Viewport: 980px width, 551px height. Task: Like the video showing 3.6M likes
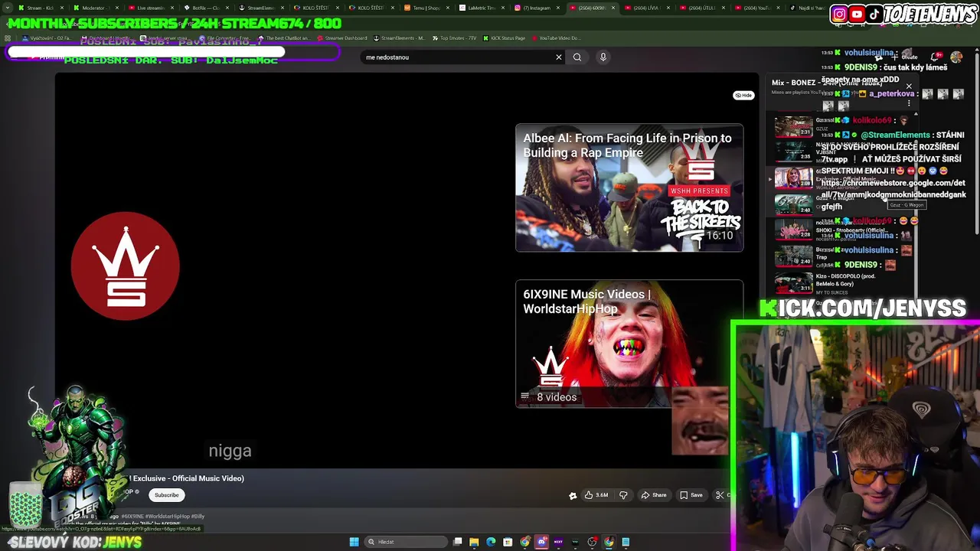coord(596,495)
